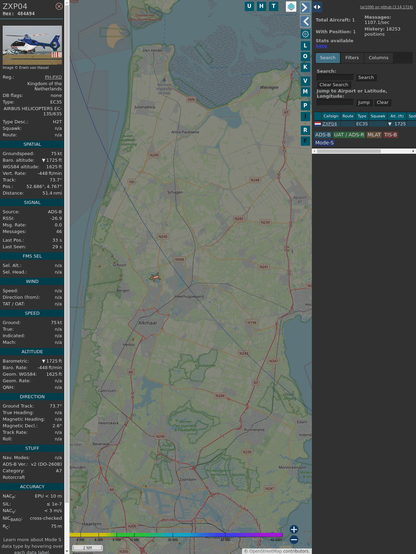Click the center-on-location crosshair icon
416x554 pixels.
coord(305,34)
